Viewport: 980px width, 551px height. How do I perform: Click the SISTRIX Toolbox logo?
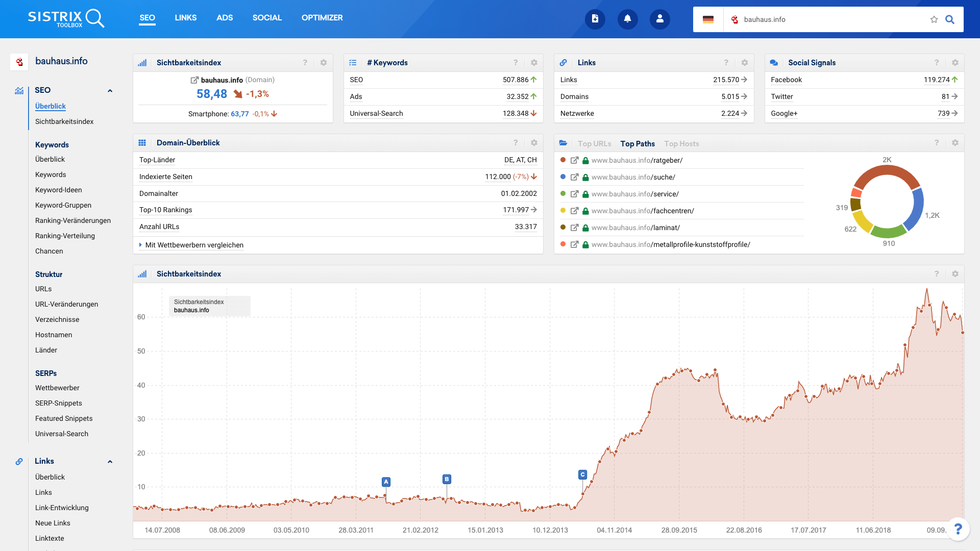[x=66, y=18]
